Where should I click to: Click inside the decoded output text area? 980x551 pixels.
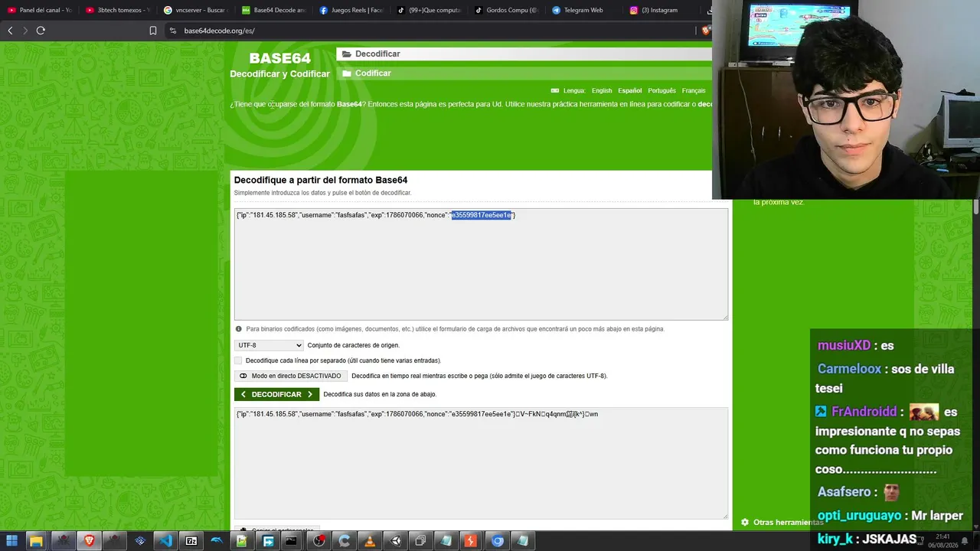tap(481, 463)
